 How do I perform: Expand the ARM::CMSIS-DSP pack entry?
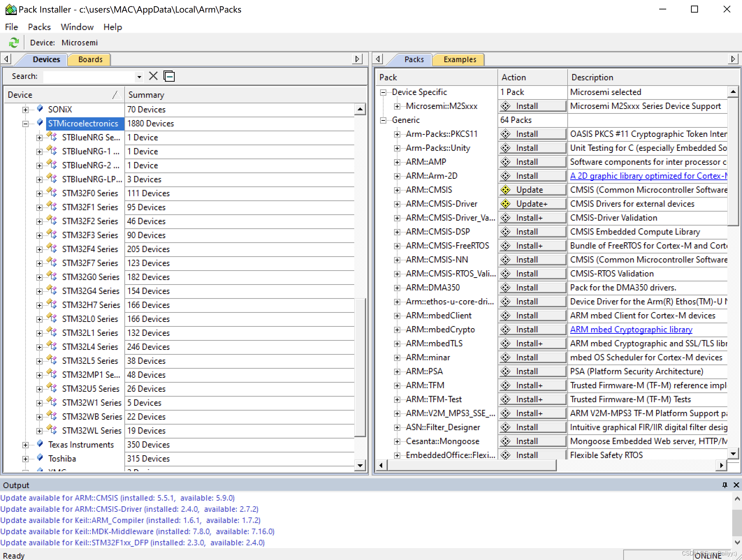[x=397, y=232]
